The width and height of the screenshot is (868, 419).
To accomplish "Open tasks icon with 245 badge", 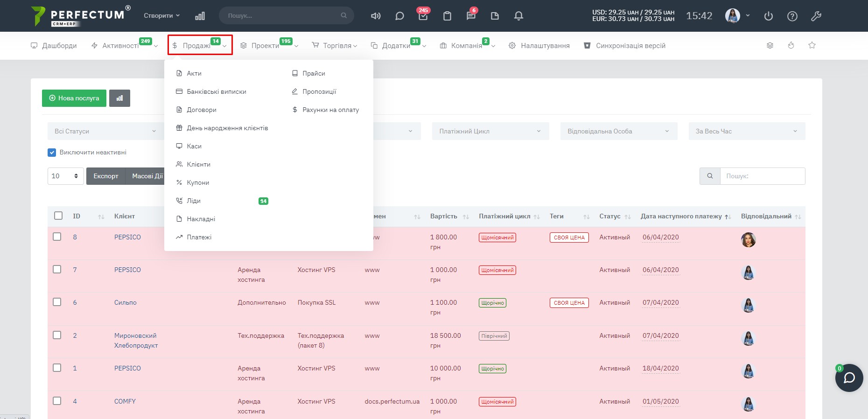I will click(423, 16).
